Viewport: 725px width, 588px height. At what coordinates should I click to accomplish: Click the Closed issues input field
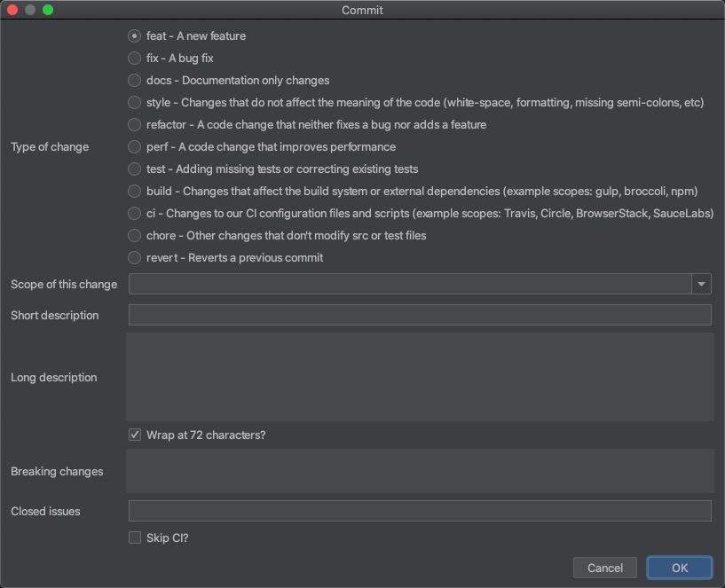(x=420, y=511)
